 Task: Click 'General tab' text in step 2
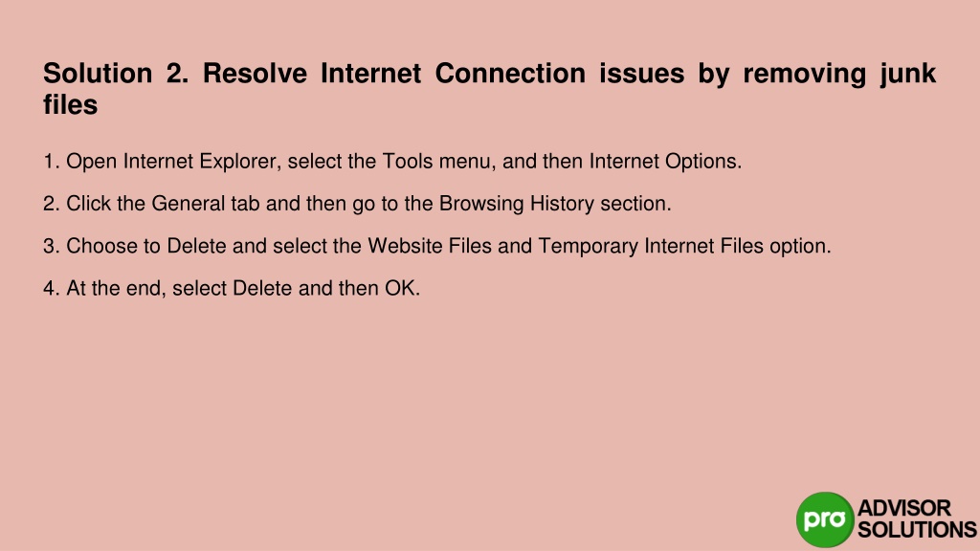206,204
